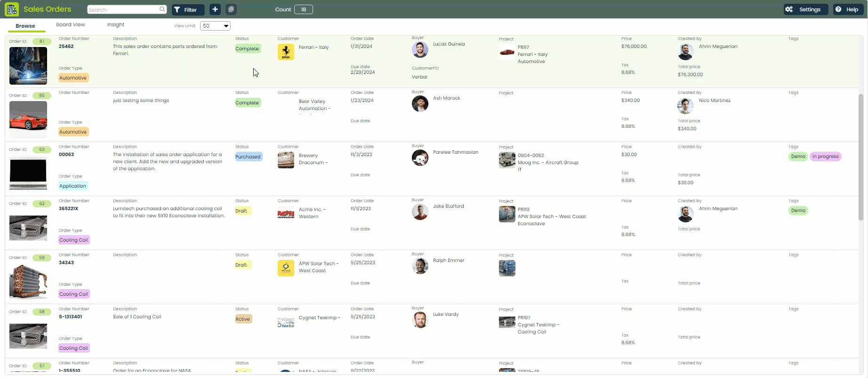Click the Demo tag on order 365221X

(x=798, y=211)
